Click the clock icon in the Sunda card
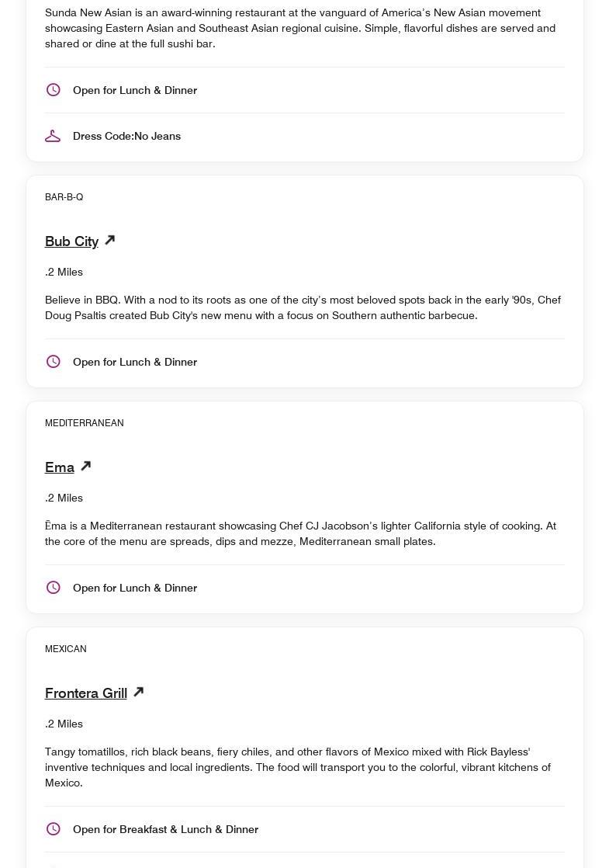609x868 pixels. 54,90
